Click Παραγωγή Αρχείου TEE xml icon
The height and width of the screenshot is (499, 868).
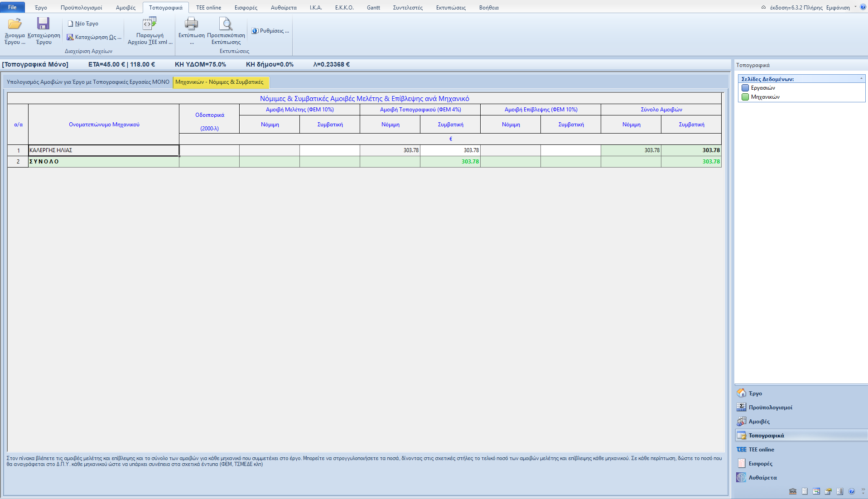pyautogui.click(x=149, y=24)
